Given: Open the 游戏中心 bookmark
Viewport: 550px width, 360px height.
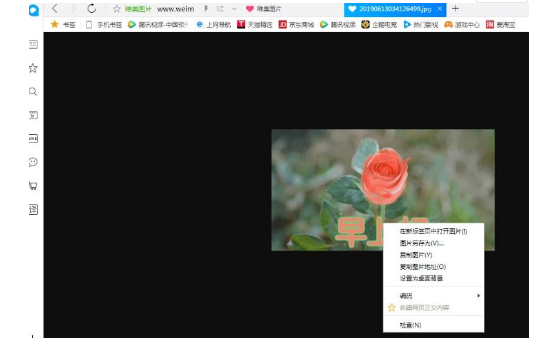Looking at the screenshot, I should 462,25.
